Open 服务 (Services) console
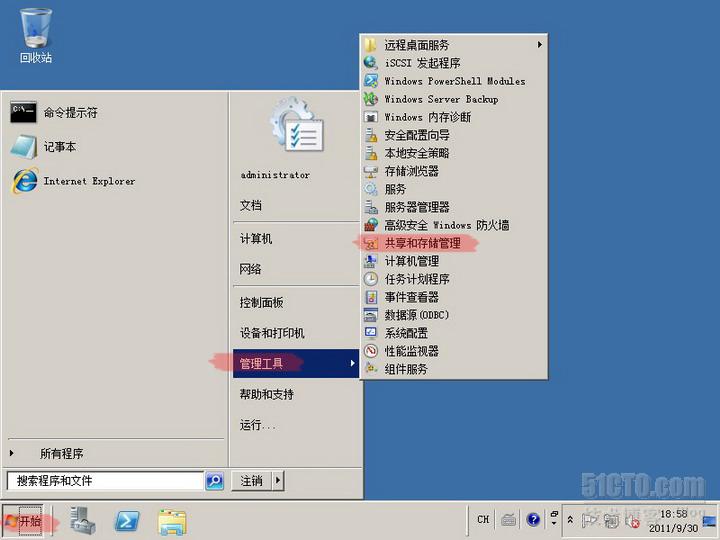Image resolution: width=720 pixels, height=540 pixels. click(x=454, y=189)
